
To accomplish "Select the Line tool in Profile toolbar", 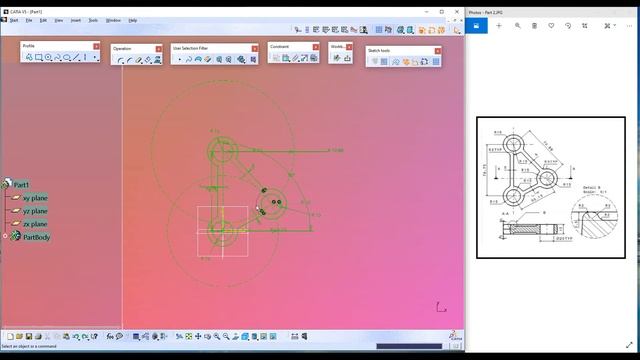I will (x=76, y=58).
